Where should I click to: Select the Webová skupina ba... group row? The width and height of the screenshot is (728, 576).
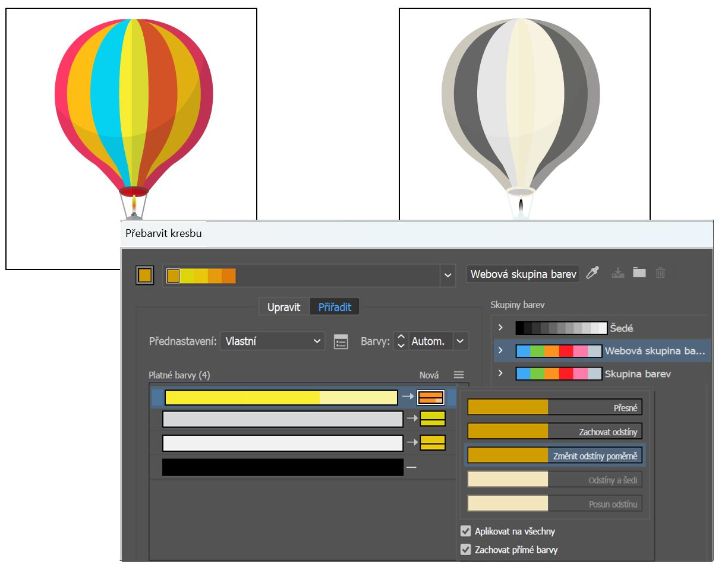(602, 351)
